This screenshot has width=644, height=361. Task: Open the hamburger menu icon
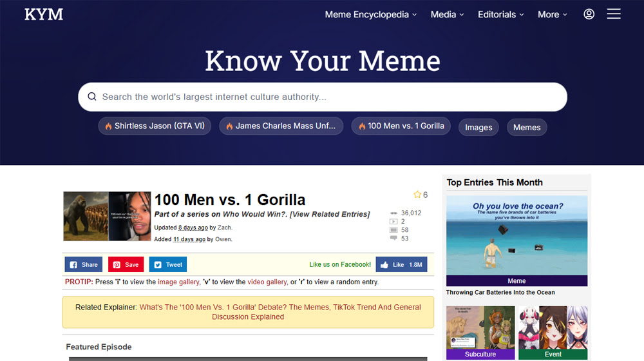click(x=614, y=14)
